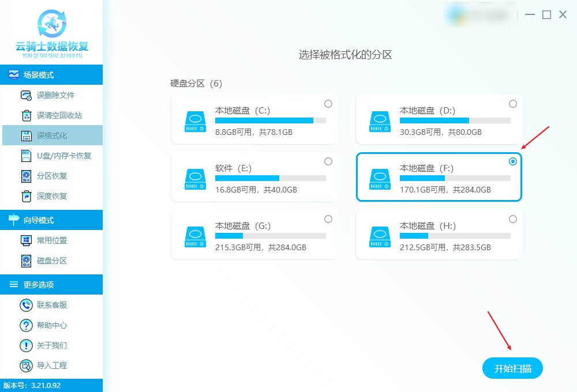Screen dimensions: 577x392
Task: Click the 深度恢复 deep recovery icon
Action: point(27,197)
